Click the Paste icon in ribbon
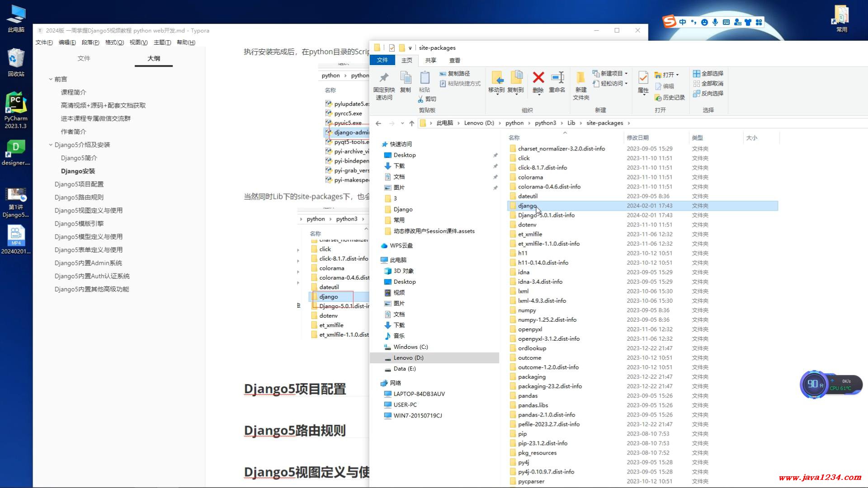This screenshot has width=868, height=488. (x=425, y=78)
